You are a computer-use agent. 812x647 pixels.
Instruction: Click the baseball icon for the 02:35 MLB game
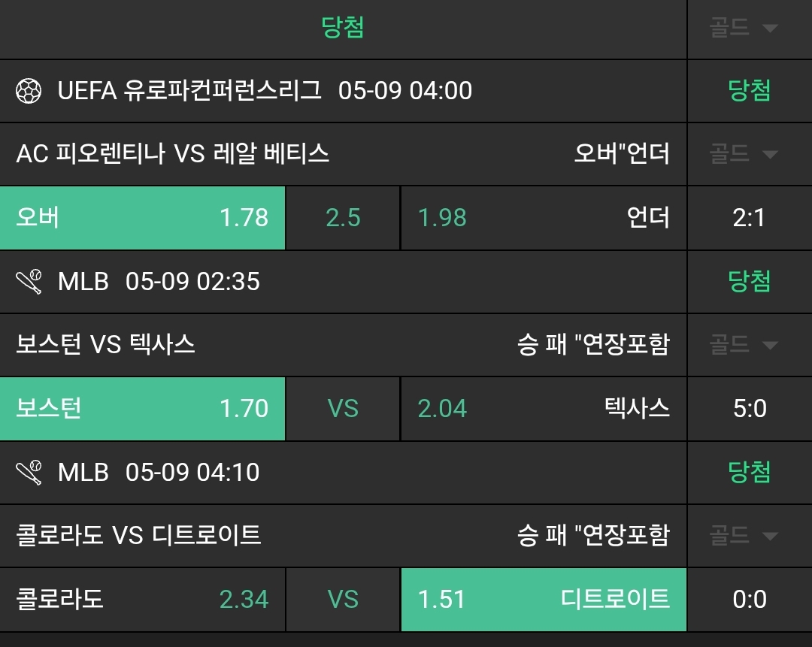29,282
